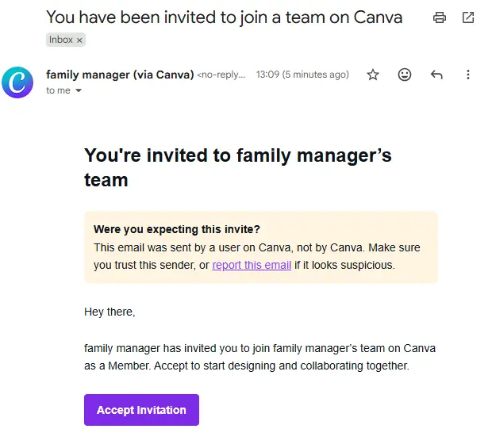Print this email using the printer icon
The height and width of the screenshot is (448, 492).
440,17
